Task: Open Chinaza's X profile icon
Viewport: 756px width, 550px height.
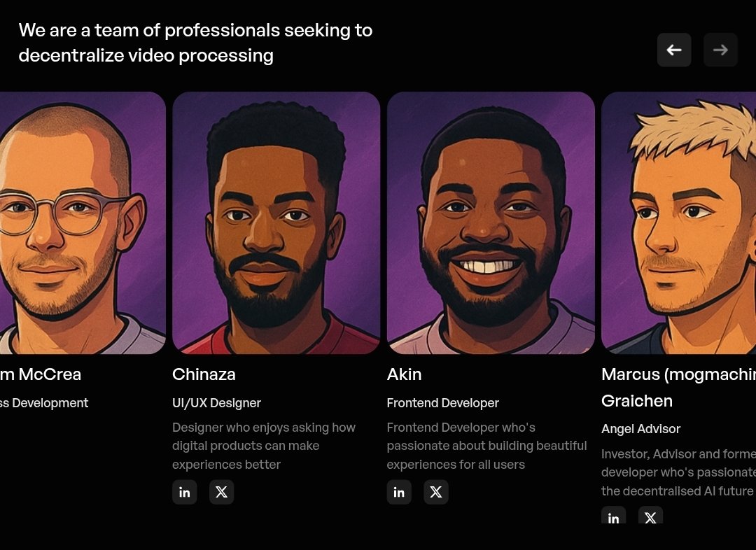Action: click(x=221, y=492)
